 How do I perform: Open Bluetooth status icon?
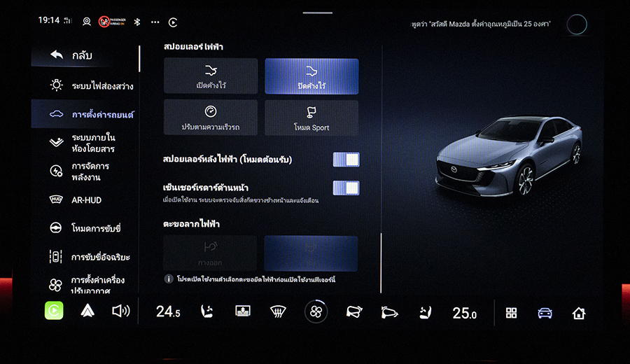(137, 22)
